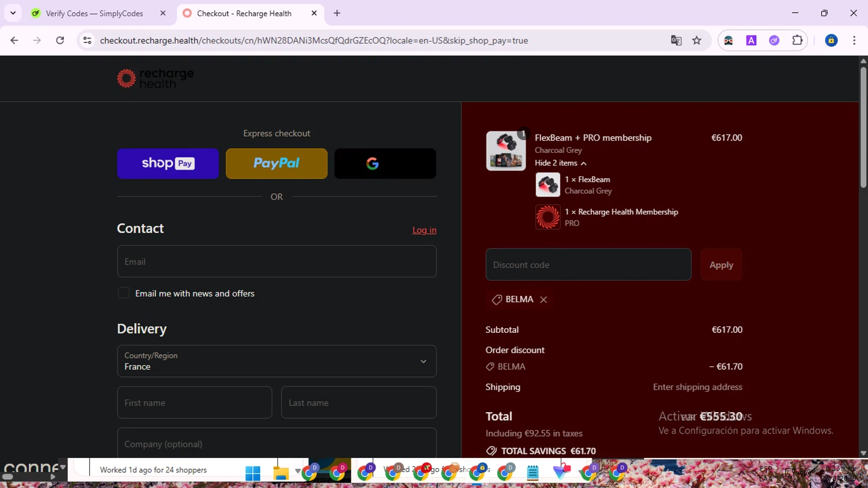Focus the First name field
This screenshot has height=488, width=868.
point(194,402)
